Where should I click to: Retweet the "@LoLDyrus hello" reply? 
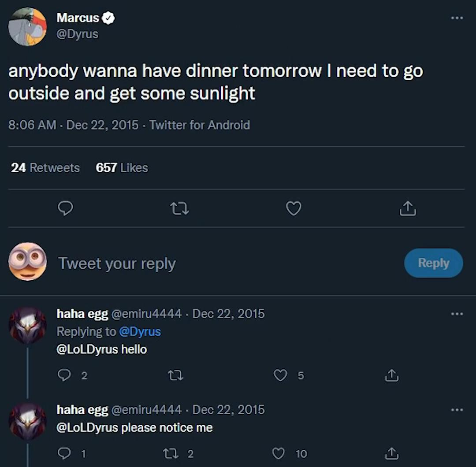pos(176,375)
